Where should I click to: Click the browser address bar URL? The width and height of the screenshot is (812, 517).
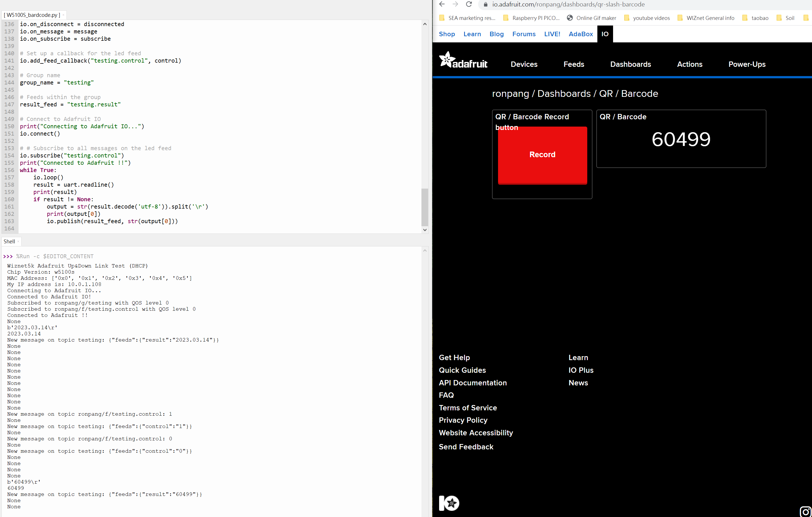(x=568, y=4)
